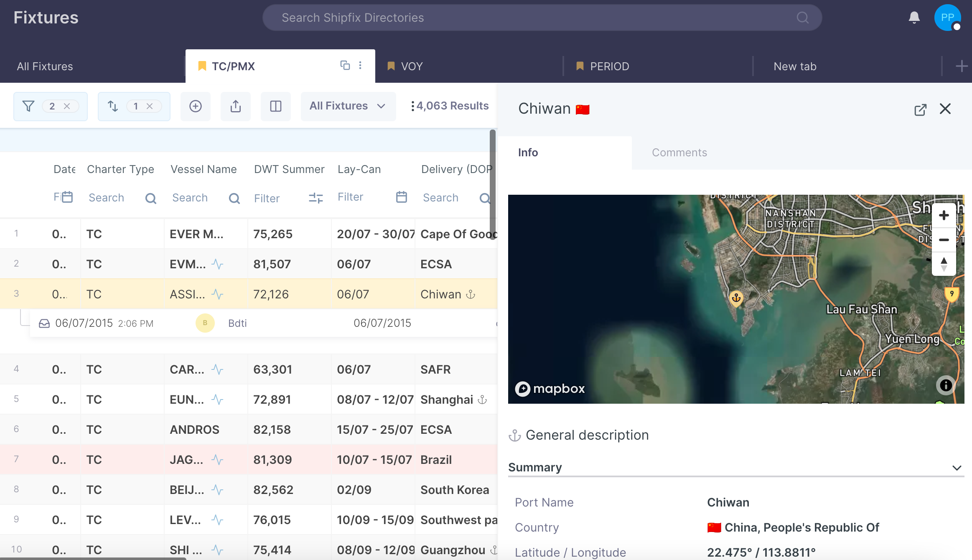Click the Shanghai delivery port link

447,400
